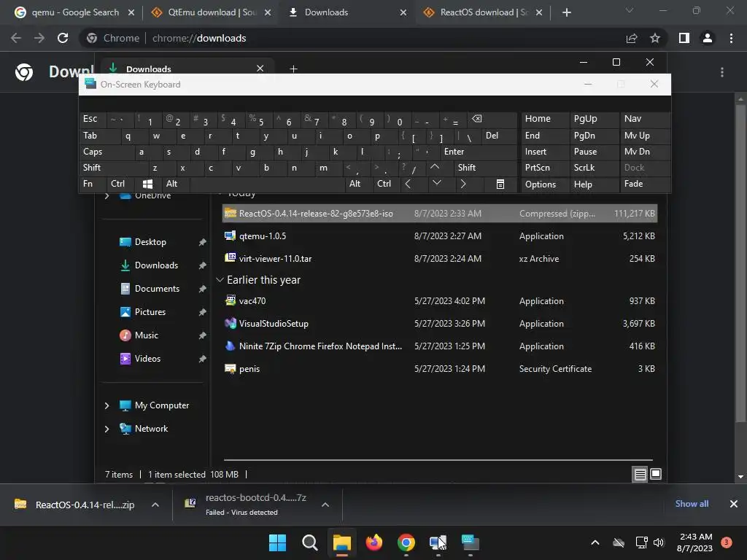Open Chrome side panel icon

pyautogui.click(x=684, y=38)
